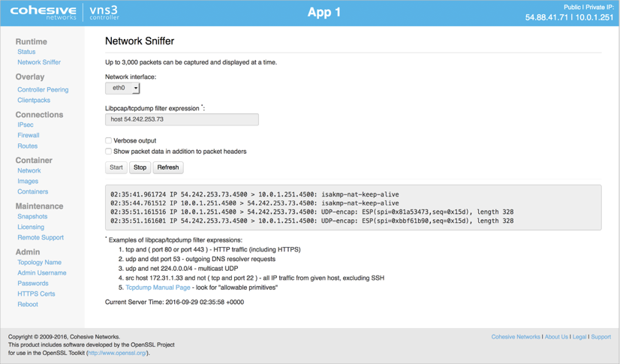
Task: Open the Status page in sidebar
Action: pos(26,52)
